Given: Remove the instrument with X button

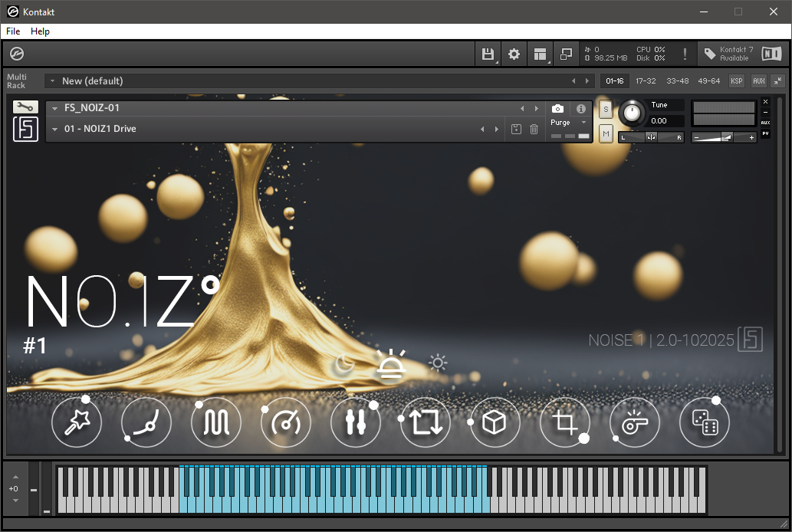Looking at the screenshot, I should [x=765, y=101].
